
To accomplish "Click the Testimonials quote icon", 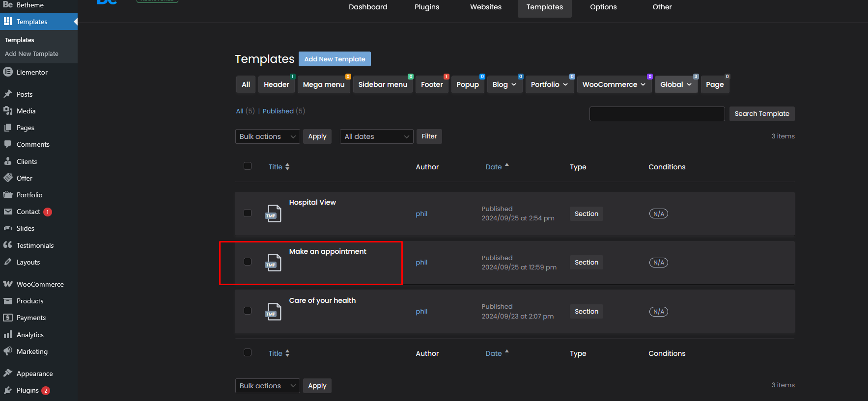I will click(x=8, y=245).
